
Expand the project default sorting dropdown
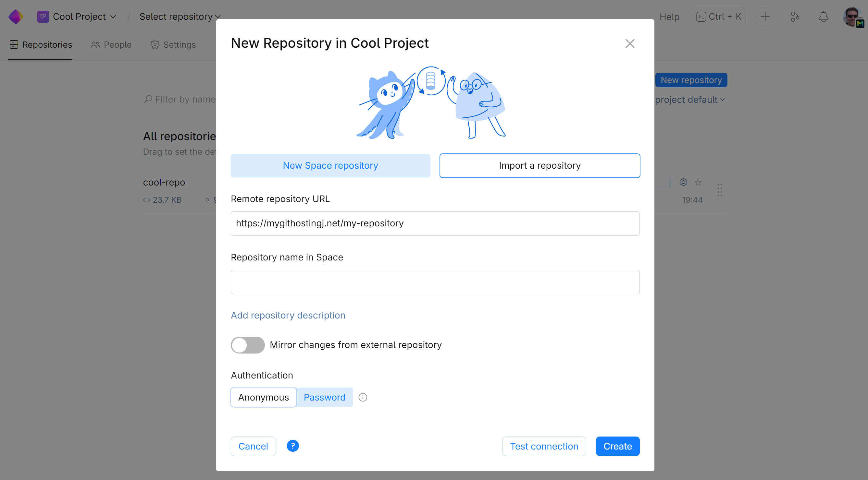690,99
